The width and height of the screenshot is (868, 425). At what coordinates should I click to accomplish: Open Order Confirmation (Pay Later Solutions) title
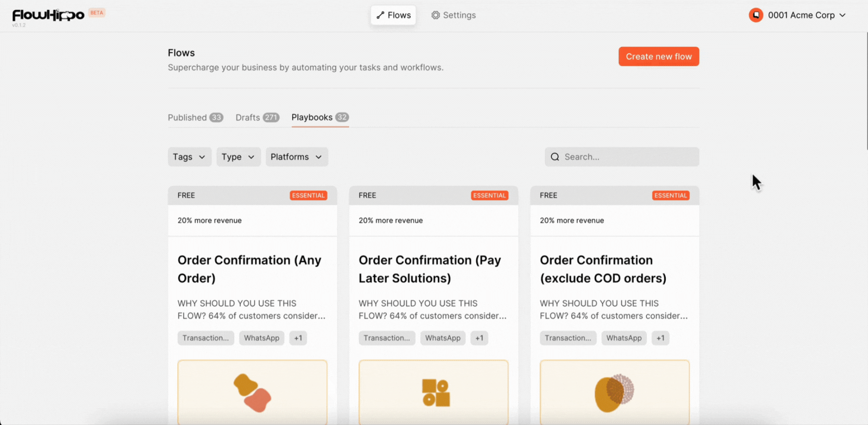tap(430, 269)
